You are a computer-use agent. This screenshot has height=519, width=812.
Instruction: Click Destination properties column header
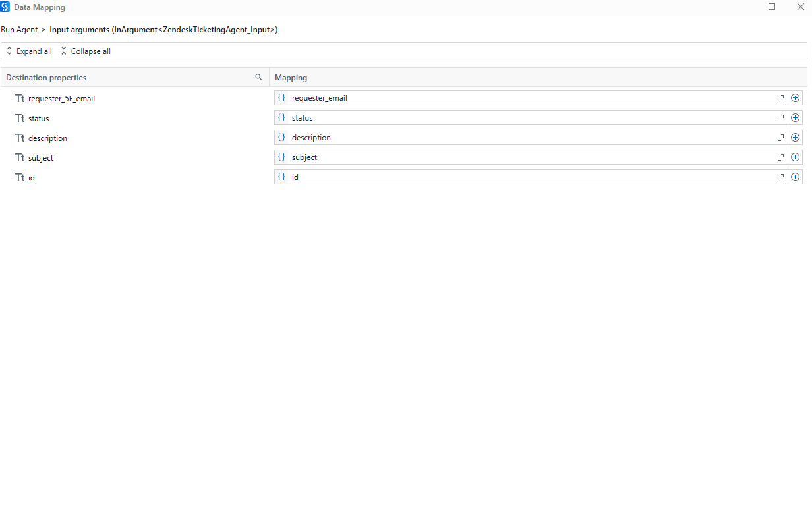point(135,78)
